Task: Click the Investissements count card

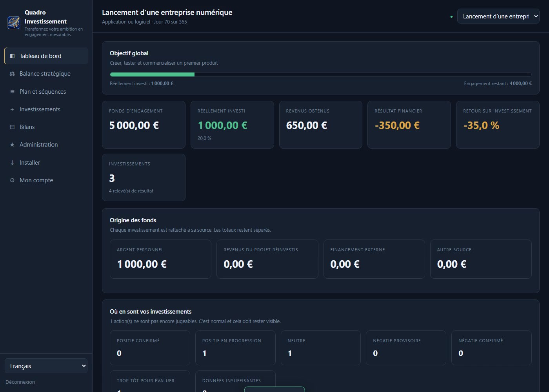Action: tap(144, 177)
